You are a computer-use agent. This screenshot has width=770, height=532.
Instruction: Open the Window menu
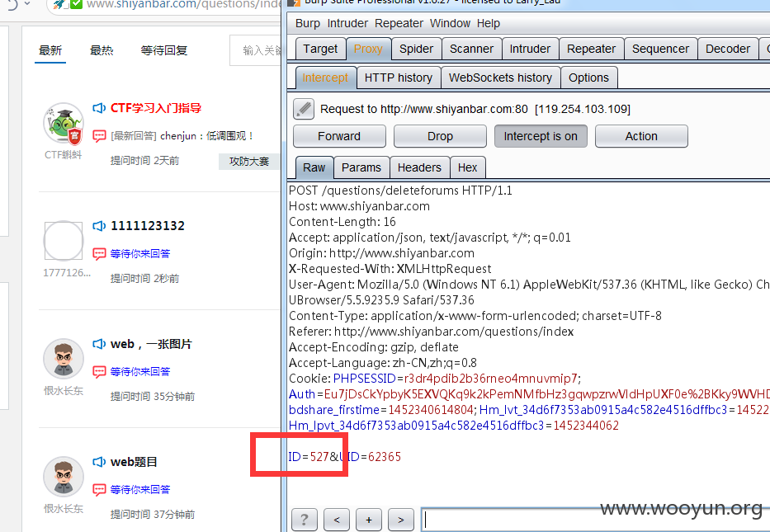(451, 23)
